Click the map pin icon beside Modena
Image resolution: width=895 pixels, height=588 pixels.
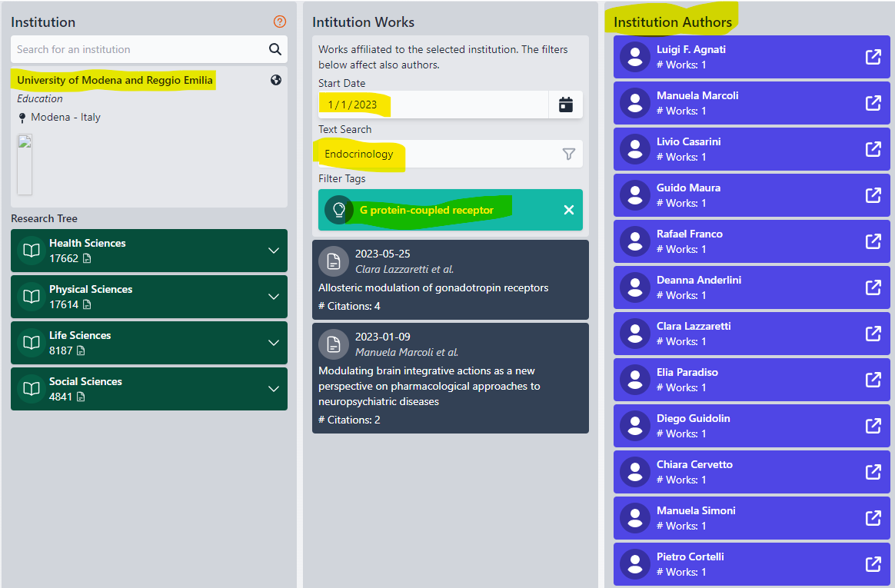pyautogui.click(x=22, y=118)
